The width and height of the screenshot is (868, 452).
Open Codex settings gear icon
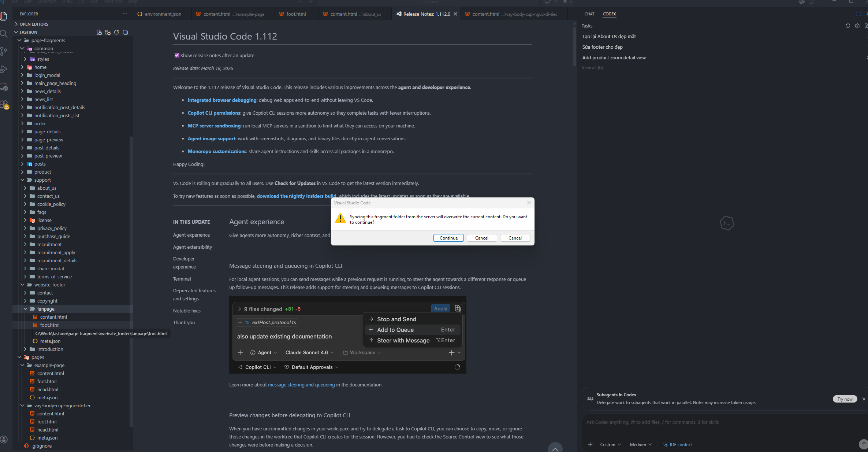click(x=857, y=26)
